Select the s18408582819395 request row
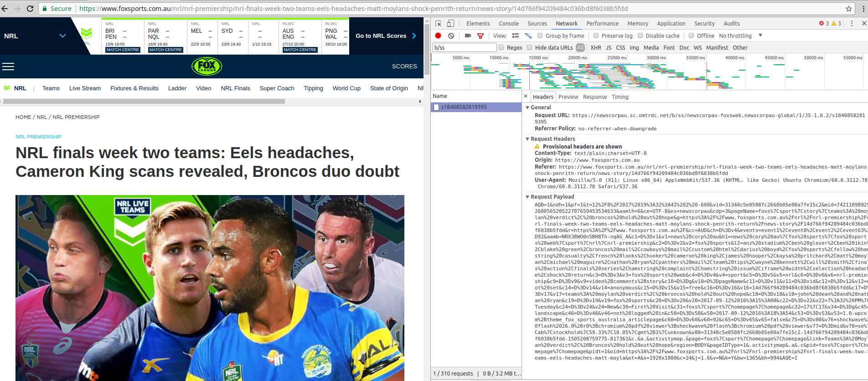The image size is (868, 381). point(476,107)
